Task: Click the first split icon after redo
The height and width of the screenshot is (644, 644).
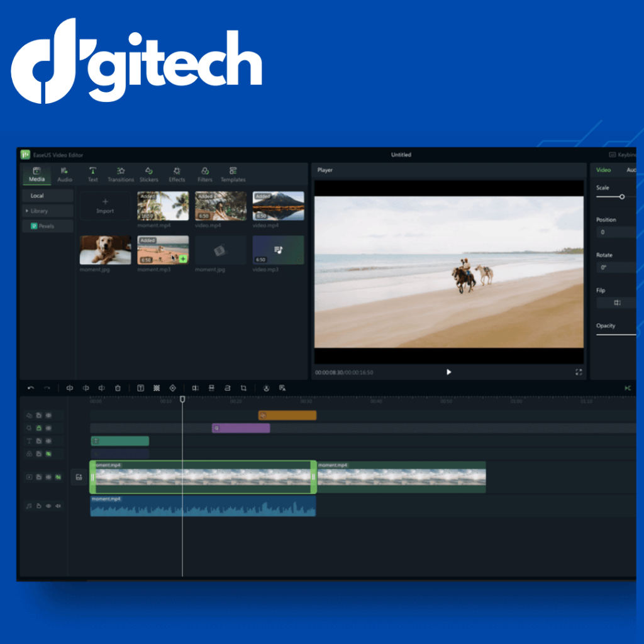Action: tap(70, 388)
